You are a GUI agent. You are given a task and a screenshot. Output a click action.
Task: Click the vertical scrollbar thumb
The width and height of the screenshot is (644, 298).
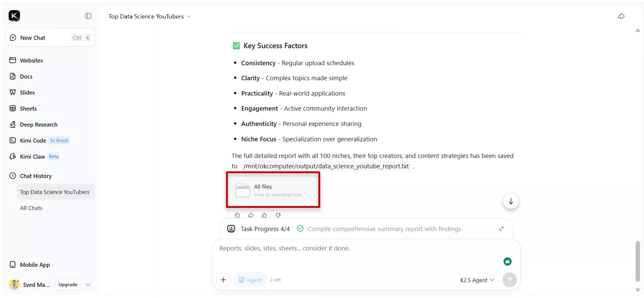coord(638,261)
